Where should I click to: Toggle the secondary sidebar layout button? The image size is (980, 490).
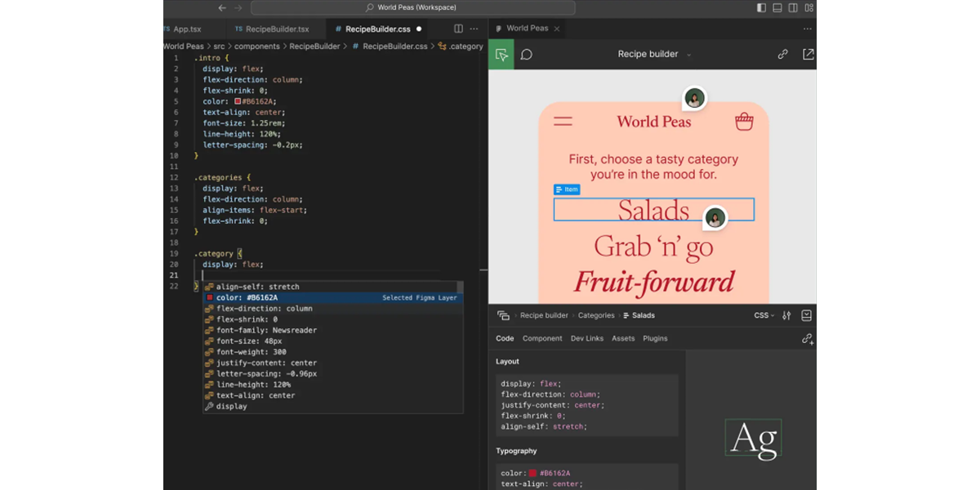tap(792, 8)
